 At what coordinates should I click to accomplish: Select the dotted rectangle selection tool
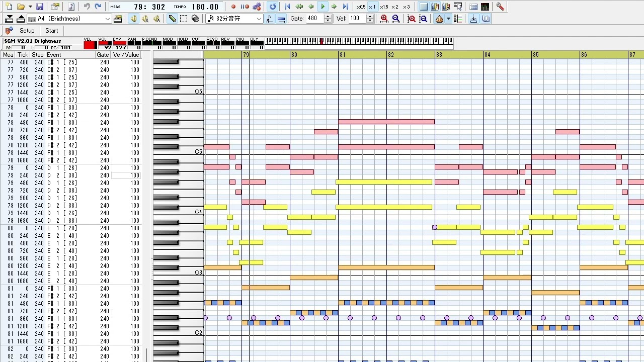184,19
